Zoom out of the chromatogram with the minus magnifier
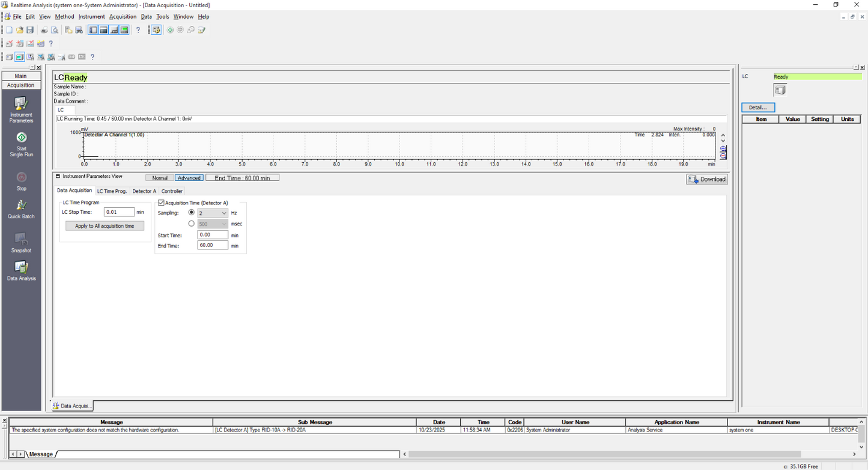The image size is (868, 470). point(723,156)
